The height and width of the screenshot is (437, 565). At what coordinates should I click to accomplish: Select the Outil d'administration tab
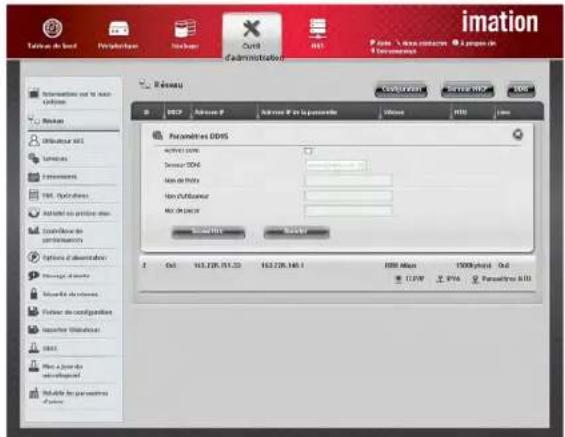pos(252,37)
